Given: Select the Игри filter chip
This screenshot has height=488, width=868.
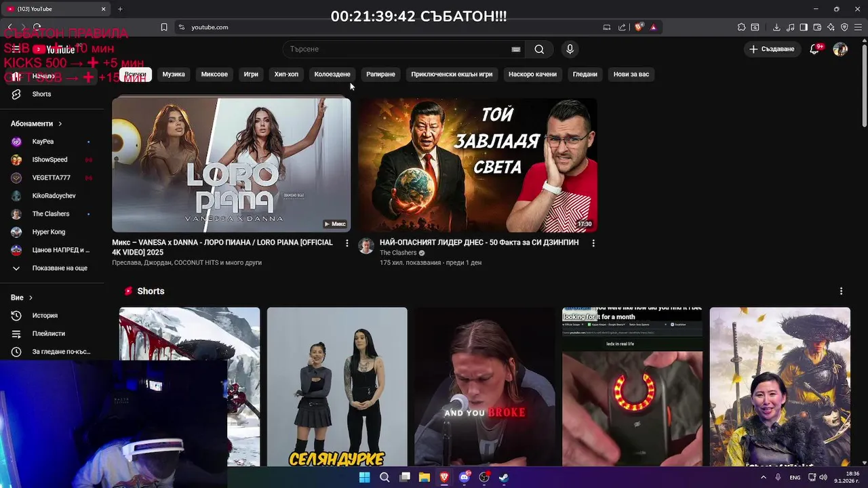Looking at the screenshot, I should tap(251, 74).
